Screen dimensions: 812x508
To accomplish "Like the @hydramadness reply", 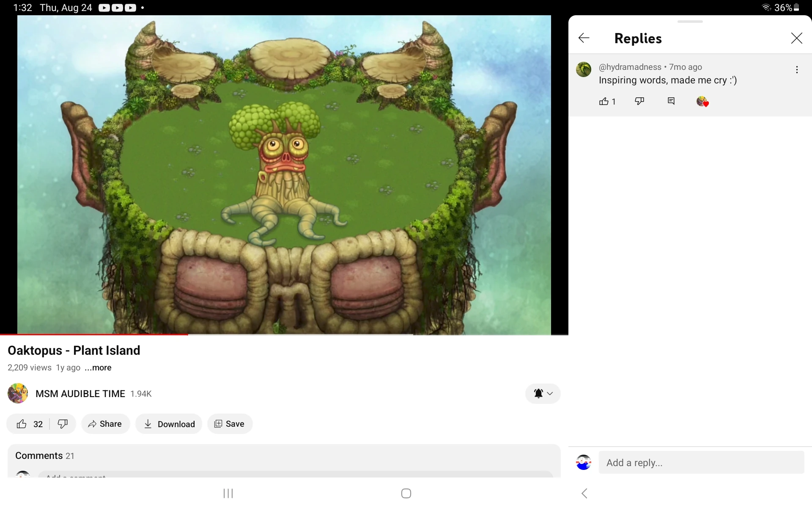I will (604, 102).
